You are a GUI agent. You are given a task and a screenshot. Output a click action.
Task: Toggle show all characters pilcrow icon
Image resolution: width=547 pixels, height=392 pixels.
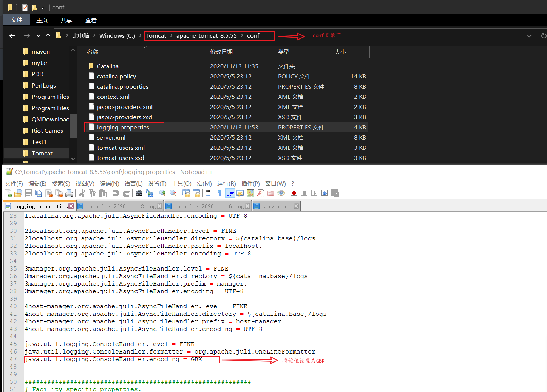[x=219, y=193]
